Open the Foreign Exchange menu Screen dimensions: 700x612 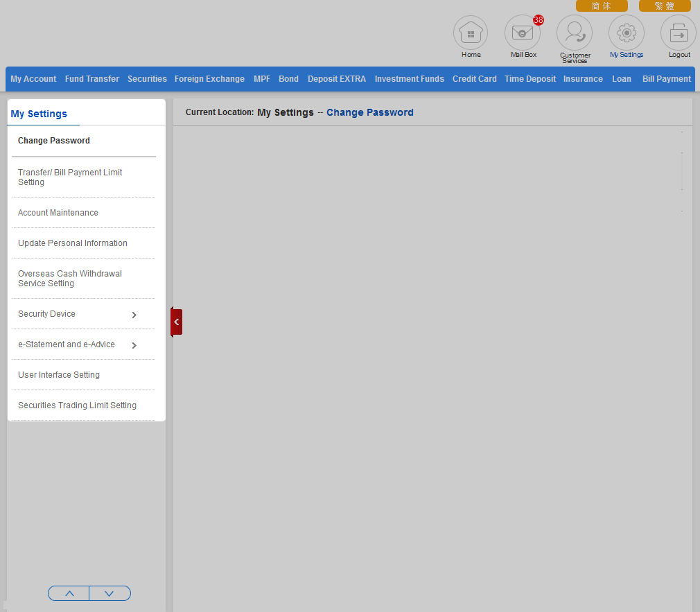click(209, 79)
